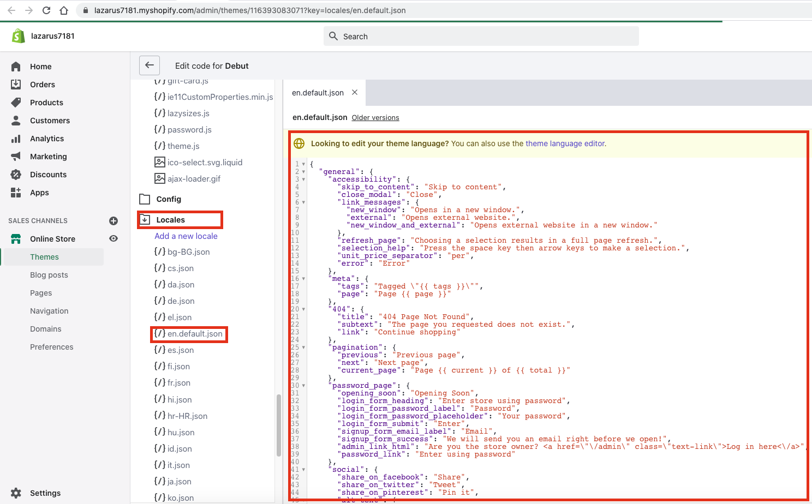Click the file list scrollbar
Image resolution: width=812 pixels, height=504 pixels.
coord(279,425)
